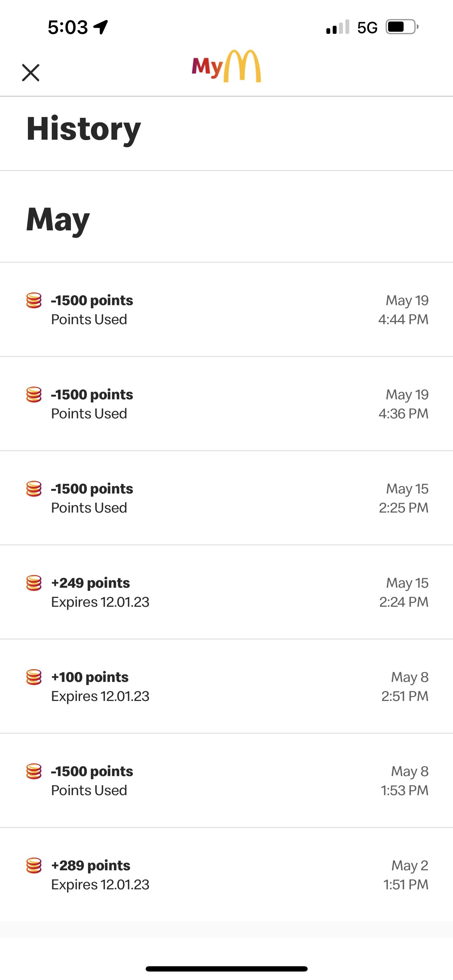
Task: Tap the MyMcDonald's logo in the header
Action: click(226, 66)
